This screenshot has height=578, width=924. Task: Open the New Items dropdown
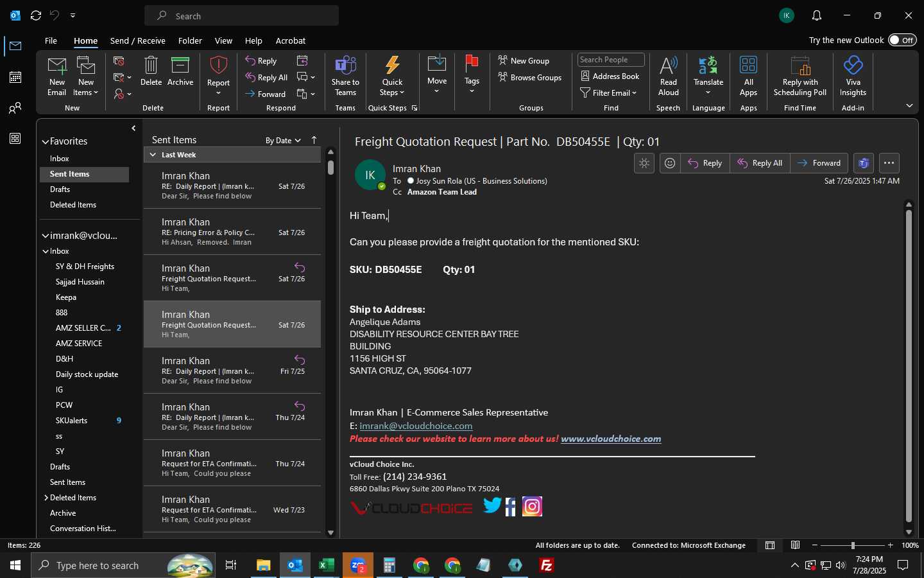click(x=86, y=76)
